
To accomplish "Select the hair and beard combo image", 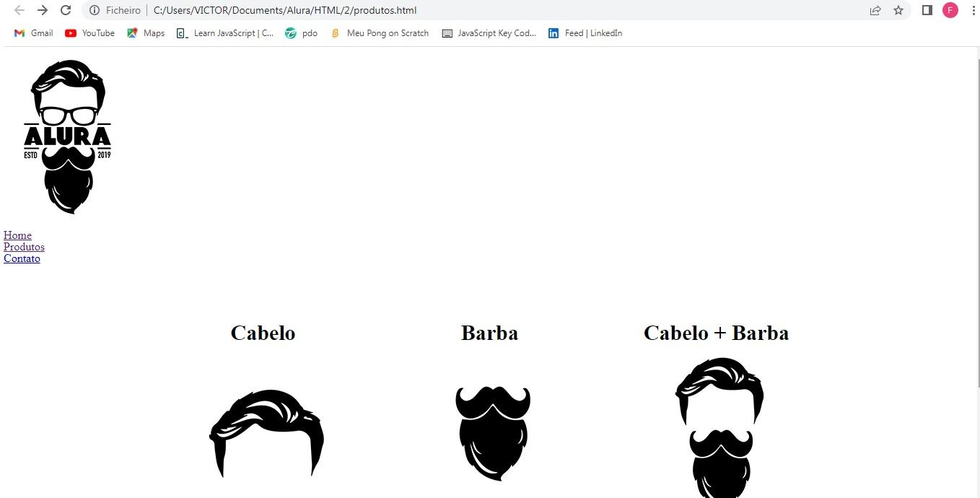I will point(719,427).
